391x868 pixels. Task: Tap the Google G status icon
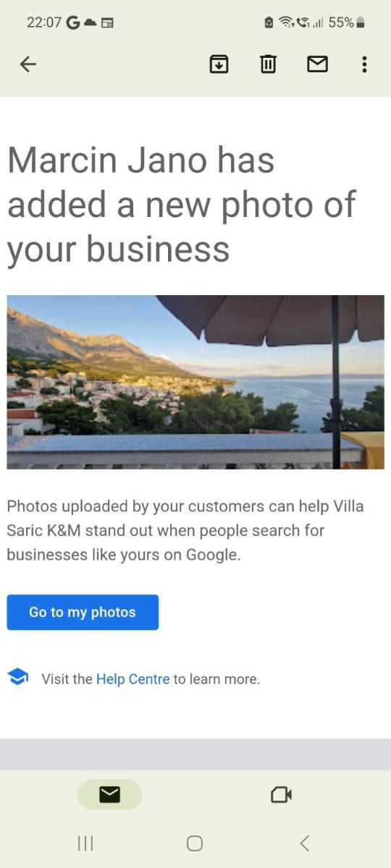73,22
